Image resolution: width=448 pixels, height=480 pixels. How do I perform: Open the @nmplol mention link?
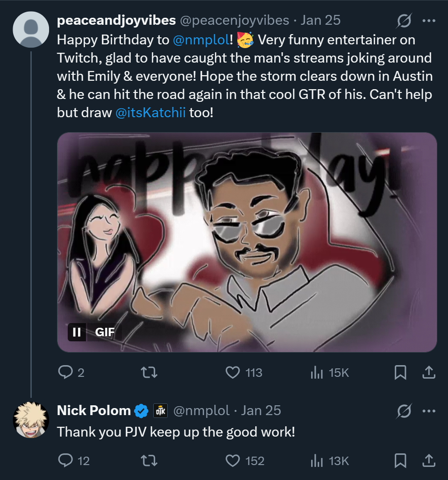tap(201, 40)
